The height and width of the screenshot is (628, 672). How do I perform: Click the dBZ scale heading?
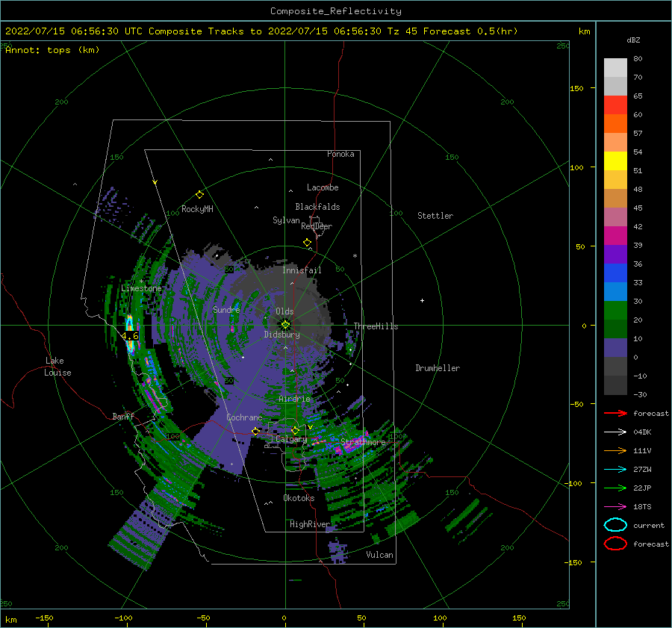click(633, 40)
